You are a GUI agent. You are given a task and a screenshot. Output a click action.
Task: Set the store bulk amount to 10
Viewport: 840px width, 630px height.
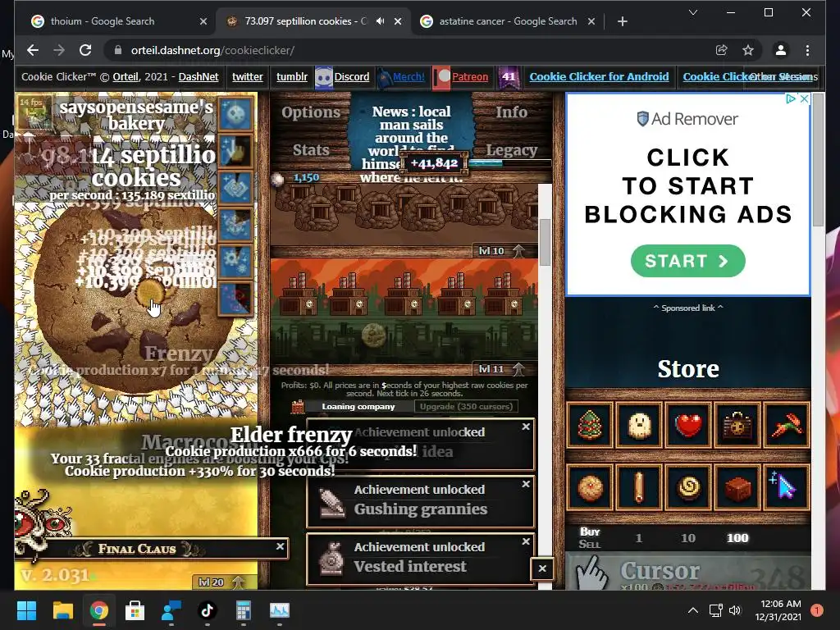(688, 538)
